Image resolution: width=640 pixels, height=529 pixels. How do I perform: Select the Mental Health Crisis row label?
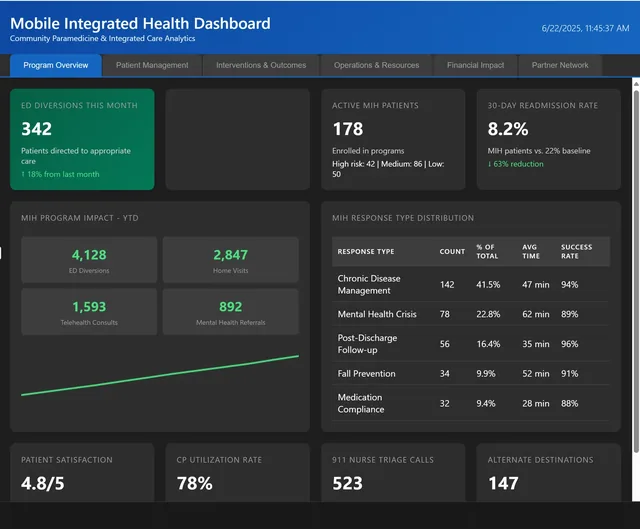coord(377,314)
